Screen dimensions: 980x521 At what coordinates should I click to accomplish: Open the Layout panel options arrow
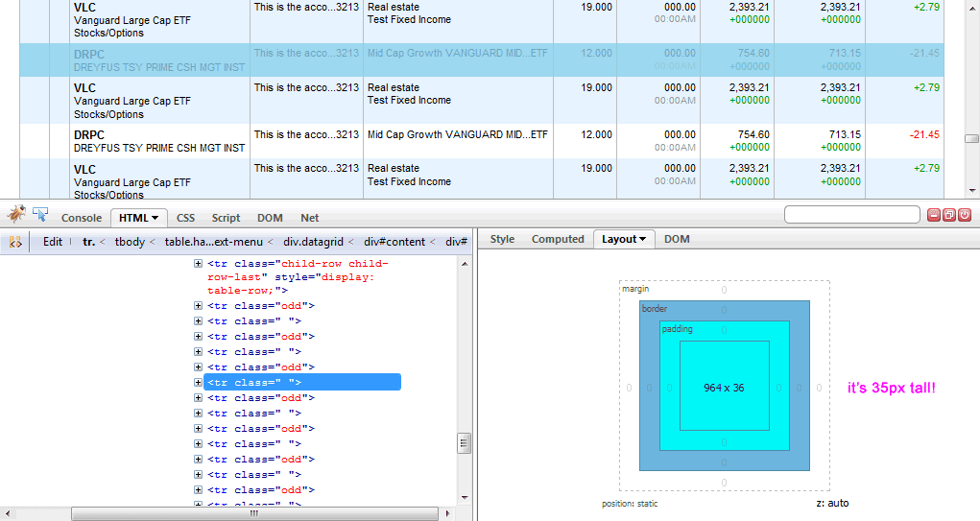pos(642,239)
